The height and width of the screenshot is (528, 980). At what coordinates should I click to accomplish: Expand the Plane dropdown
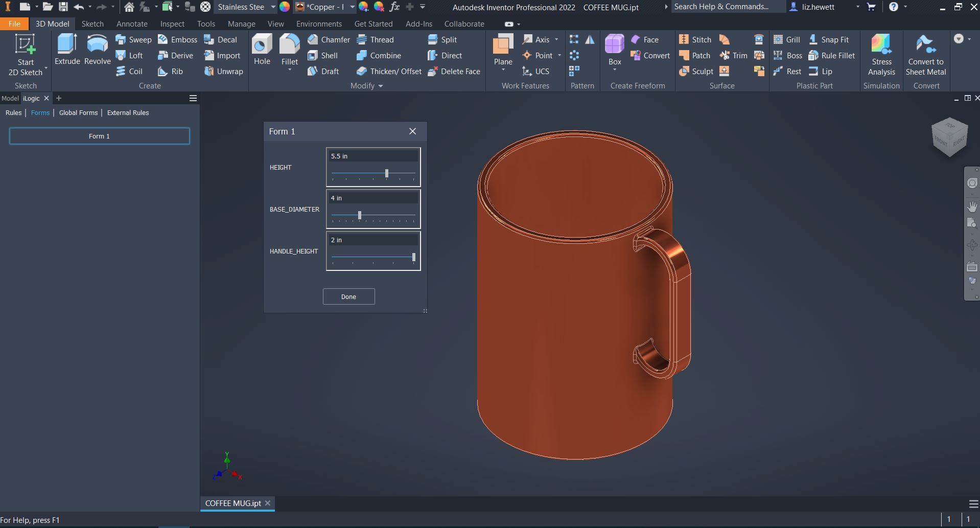(503, 71)
